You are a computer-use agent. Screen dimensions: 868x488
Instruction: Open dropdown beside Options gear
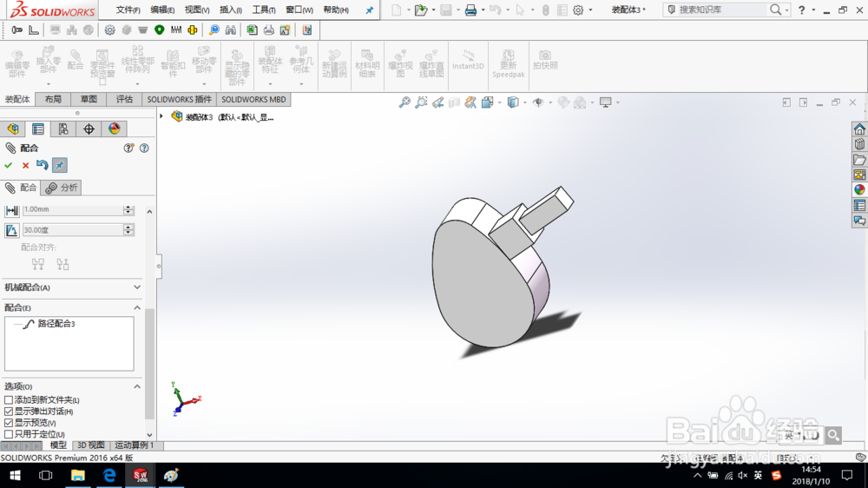coord(590,10)
